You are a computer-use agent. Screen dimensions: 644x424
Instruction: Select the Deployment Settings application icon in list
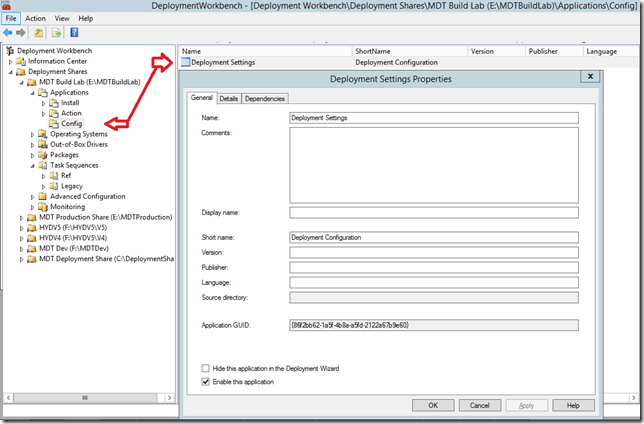(x=185, y=62)
